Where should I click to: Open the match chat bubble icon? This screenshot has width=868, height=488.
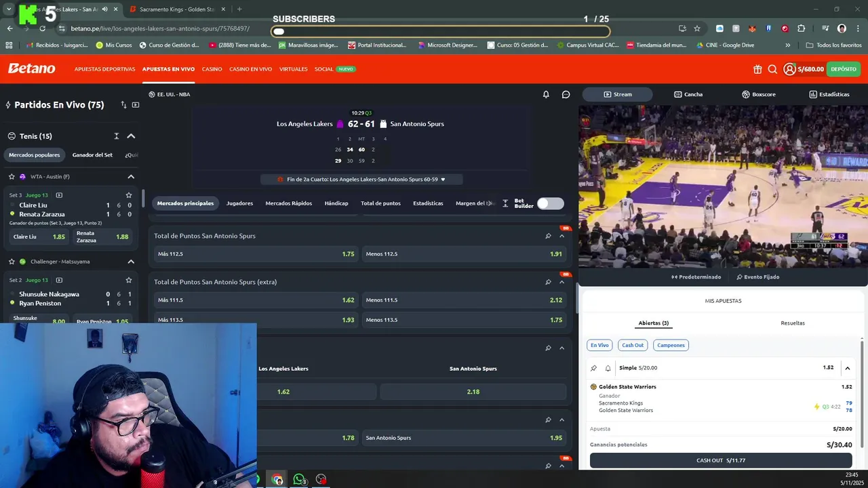tap(566, 94)
